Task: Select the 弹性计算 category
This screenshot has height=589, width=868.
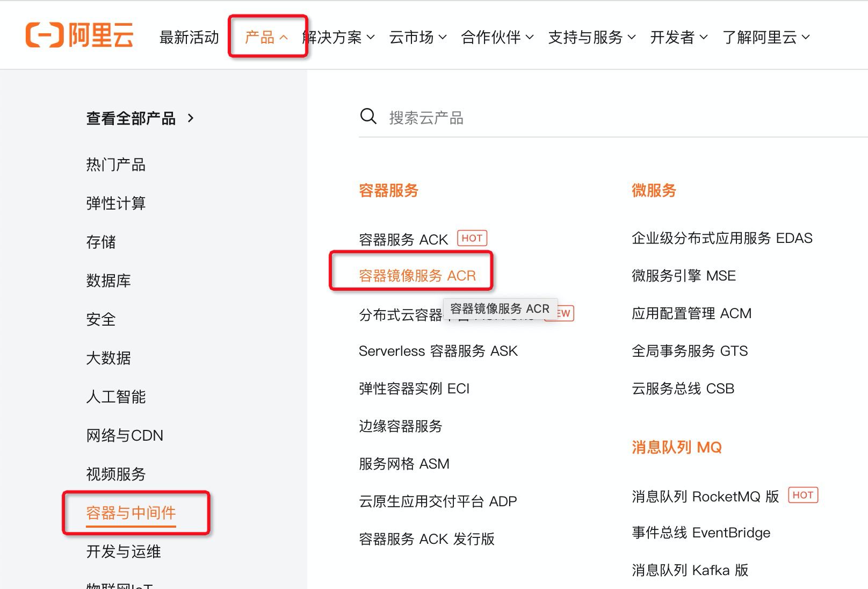Action: click(x=116, y=203)
